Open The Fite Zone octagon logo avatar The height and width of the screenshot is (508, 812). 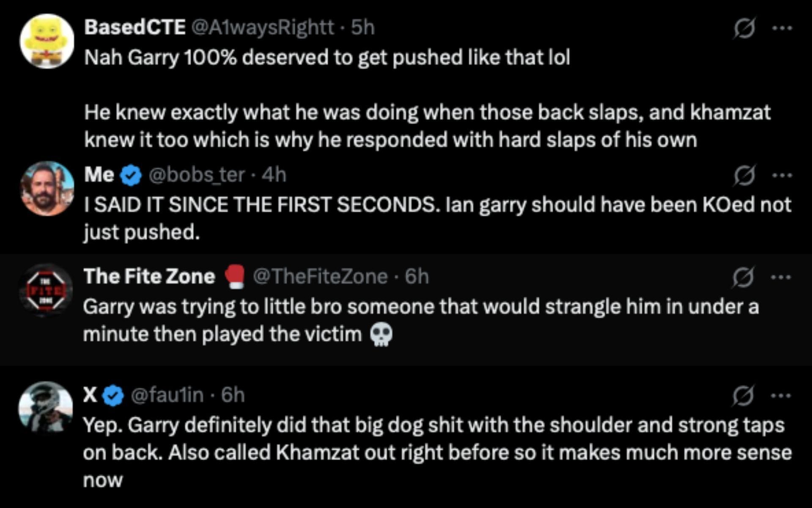(x=46, y=290)
